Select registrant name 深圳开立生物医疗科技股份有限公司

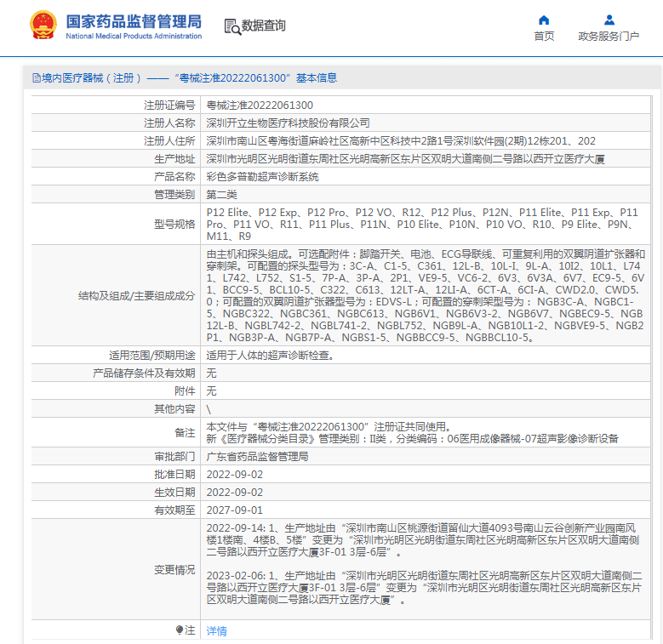(x=289, y=123)
